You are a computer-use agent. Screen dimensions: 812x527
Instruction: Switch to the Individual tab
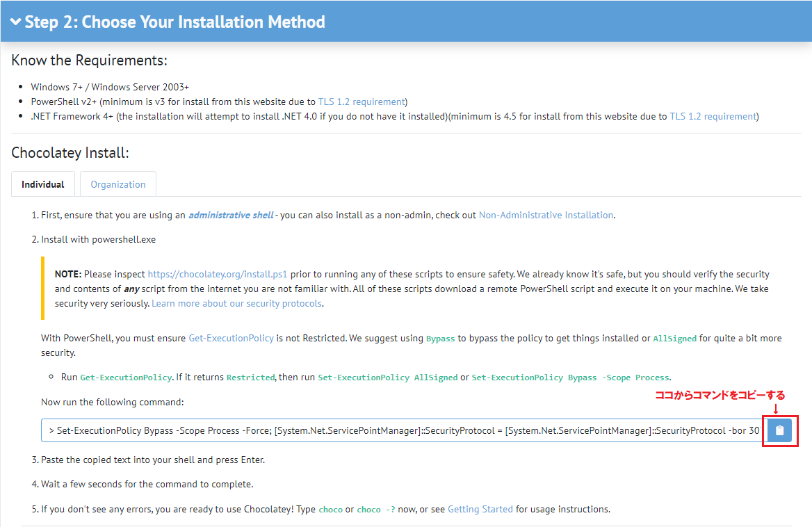tap(43, 184)
